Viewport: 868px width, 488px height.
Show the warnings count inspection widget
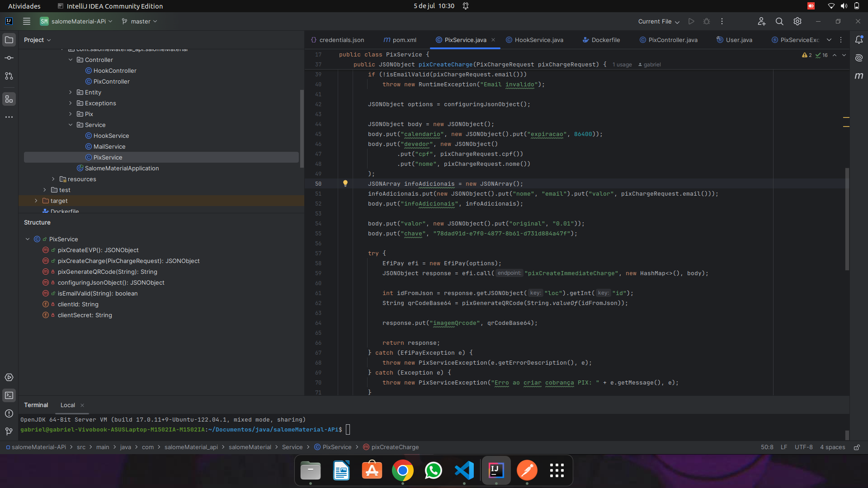tap(807, 55)
